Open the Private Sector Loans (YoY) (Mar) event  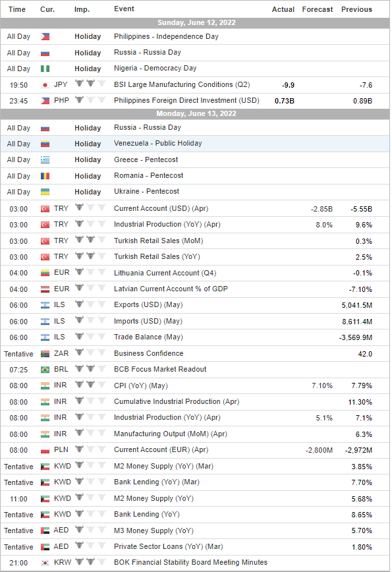[x=169, y=547]
